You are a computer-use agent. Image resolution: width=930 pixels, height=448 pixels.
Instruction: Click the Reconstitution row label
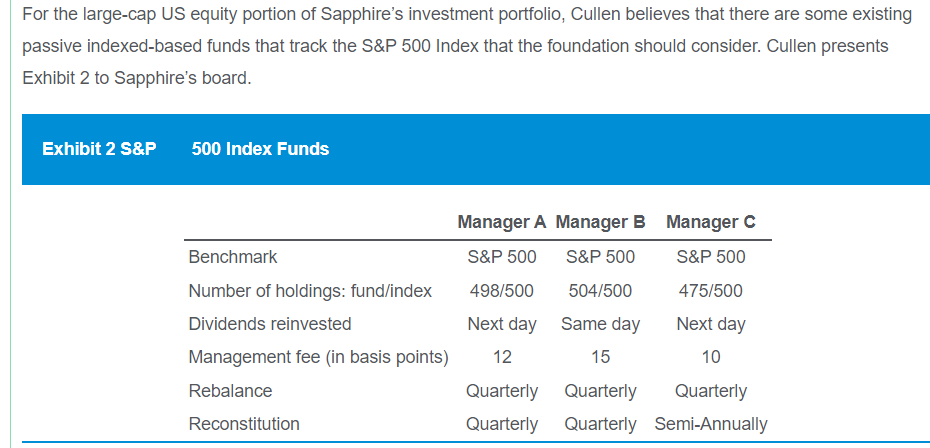pos(244,424)
